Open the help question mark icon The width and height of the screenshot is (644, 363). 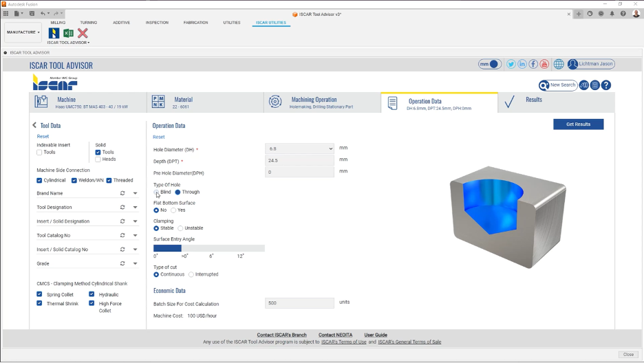coord(606,85)
